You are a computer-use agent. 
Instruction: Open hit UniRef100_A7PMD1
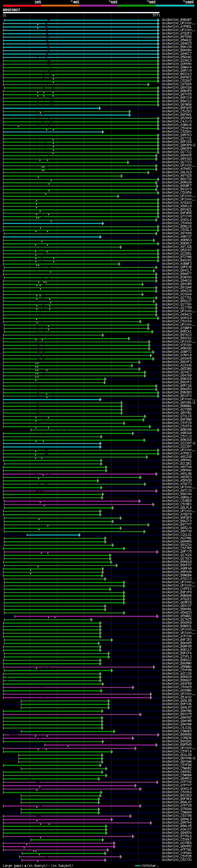(176, 26)
